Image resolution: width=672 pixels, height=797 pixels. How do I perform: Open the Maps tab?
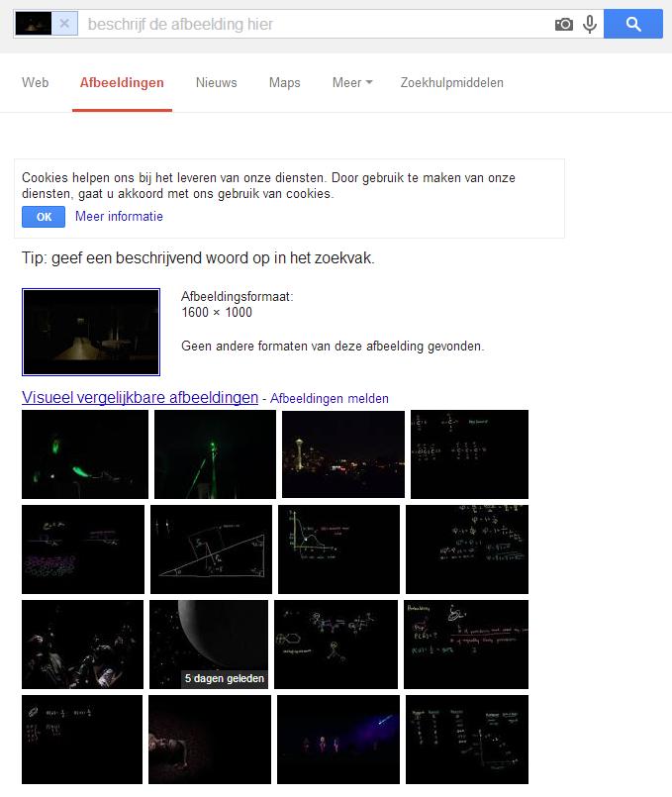click(x=284, y=83)
